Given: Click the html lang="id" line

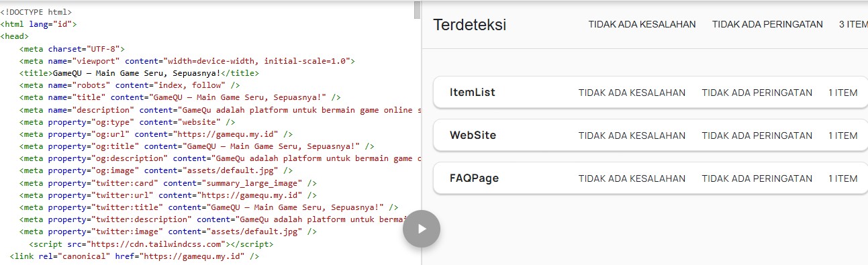Looking at the screenshot, I should pyautogui.click(x=38, y=24).
